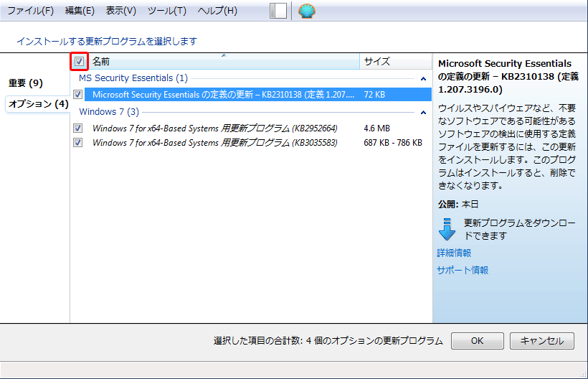Select the オプション (4) tab
The height and width of the screenshot is (379, 588).
coord(38,103)
